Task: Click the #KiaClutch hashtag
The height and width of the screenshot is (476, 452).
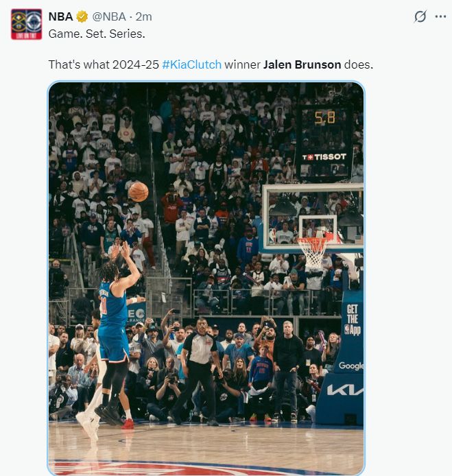Action: [x=191, y=64]
